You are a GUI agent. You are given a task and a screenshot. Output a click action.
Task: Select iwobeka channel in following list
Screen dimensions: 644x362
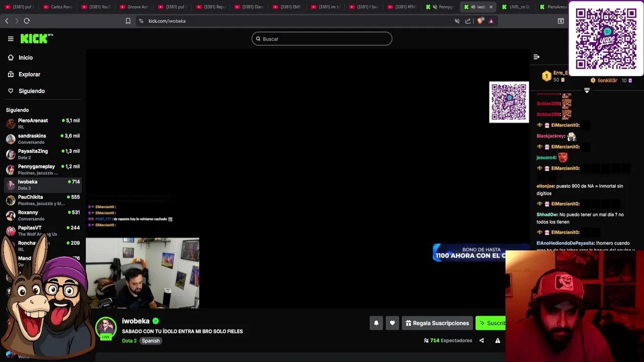43,185
